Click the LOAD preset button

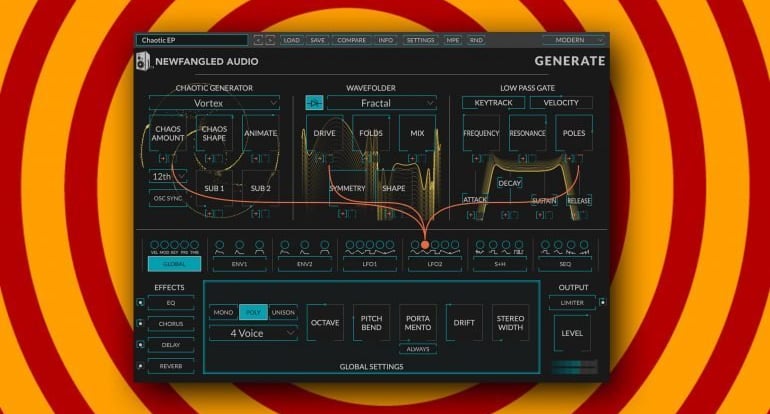[x=291, y=40]
